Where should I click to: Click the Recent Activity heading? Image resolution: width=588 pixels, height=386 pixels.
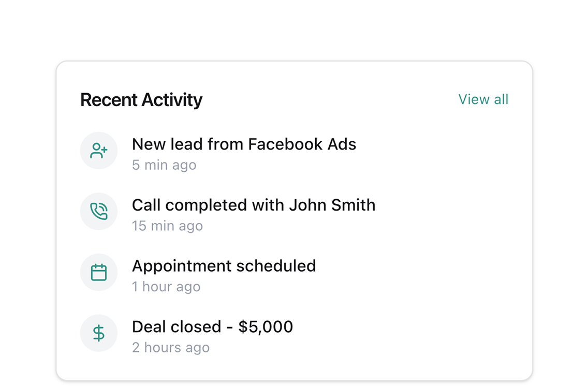[141, 100]
